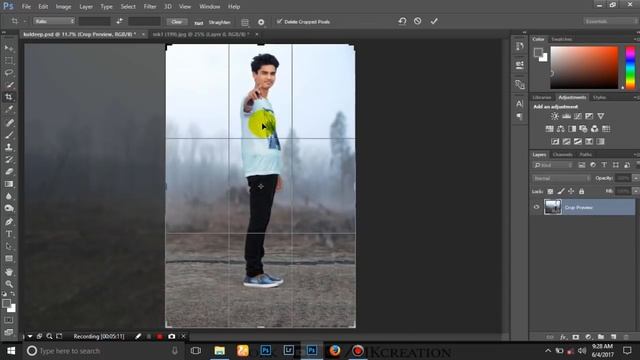Select the Crop tool in toolbox
This screenshot has width=640, height=360.
[x=9, y=97]
